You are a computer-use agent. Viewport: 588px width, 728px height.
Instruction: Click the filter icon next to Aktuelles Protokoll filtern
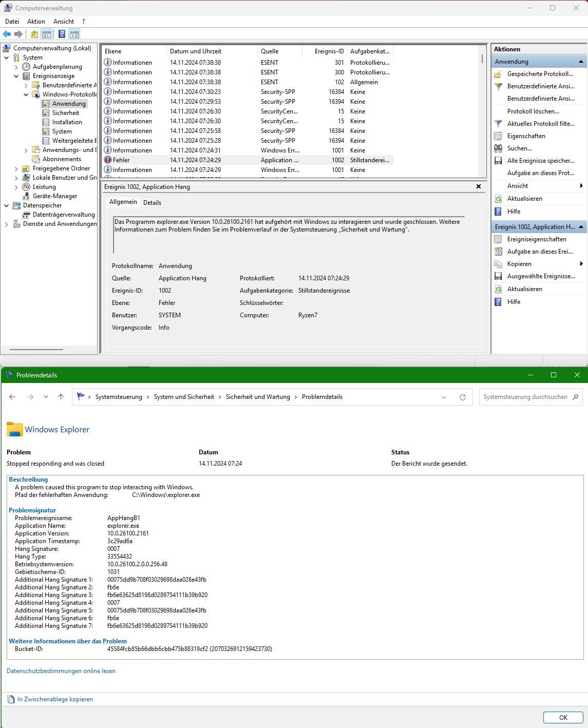tap(498, 124)
